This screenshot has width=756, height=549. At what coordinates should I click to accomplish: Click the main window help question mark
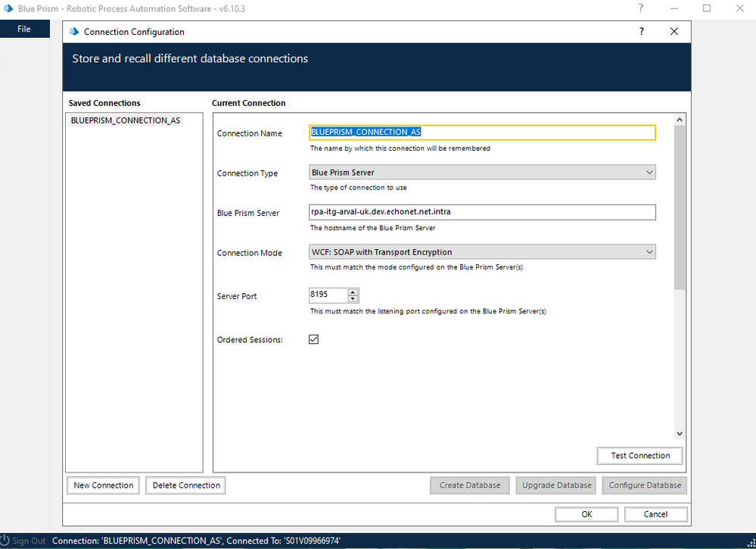[640, 8]
